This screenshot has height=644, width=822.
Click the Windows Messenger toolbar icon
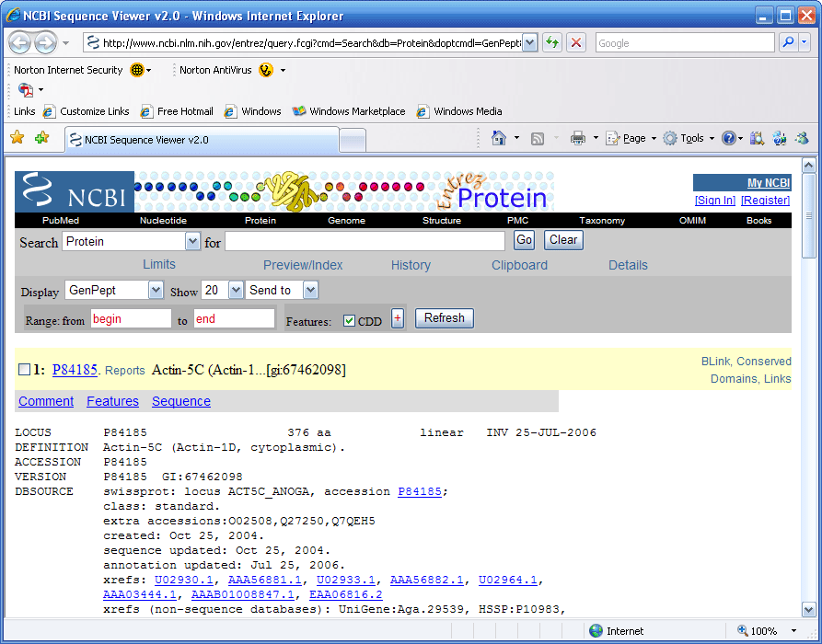pyautogui.click(x=780, y=138)
